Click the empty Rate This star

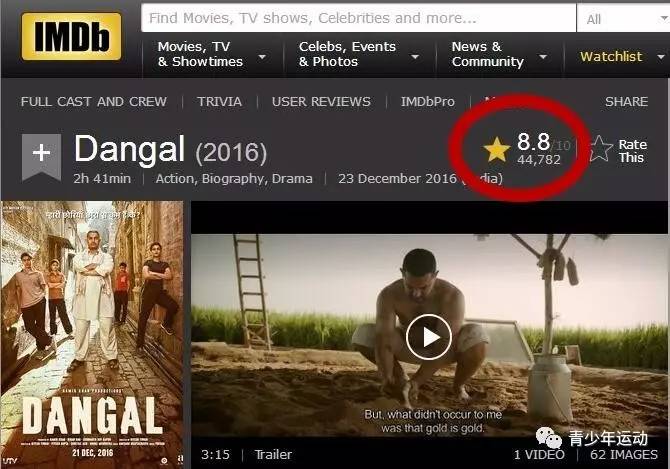pyautogui.click(x=600, y=149)
